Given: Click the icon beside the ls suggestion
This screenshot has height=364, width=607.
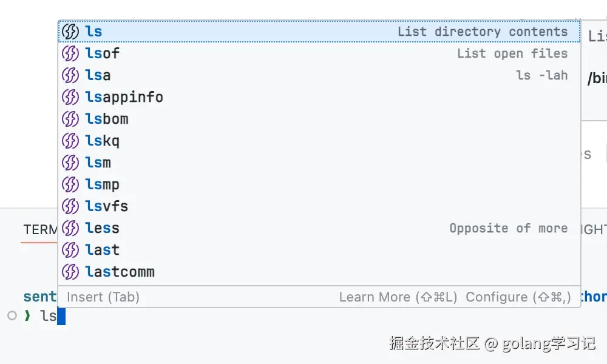Looking at the screenshot, I should [x=70, y=32].
